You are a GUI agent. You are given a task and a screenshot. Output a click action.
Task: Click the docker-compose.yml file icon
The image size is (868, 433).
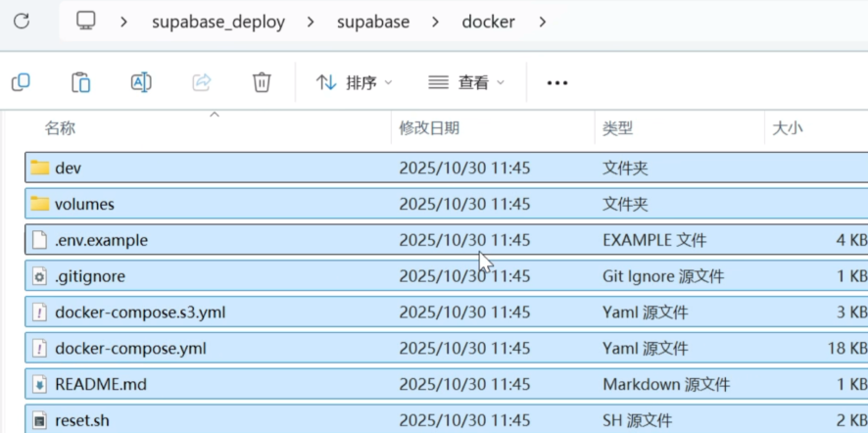point(39,349)
